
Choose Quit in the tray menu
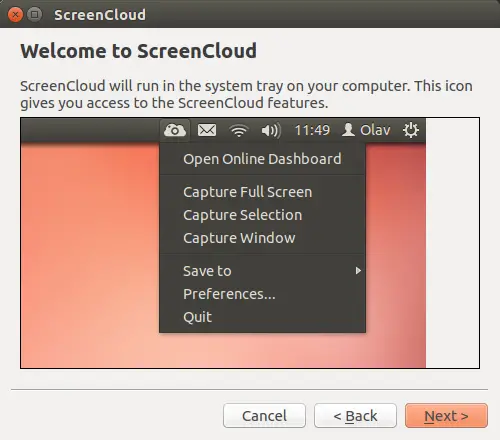[262, 317]
